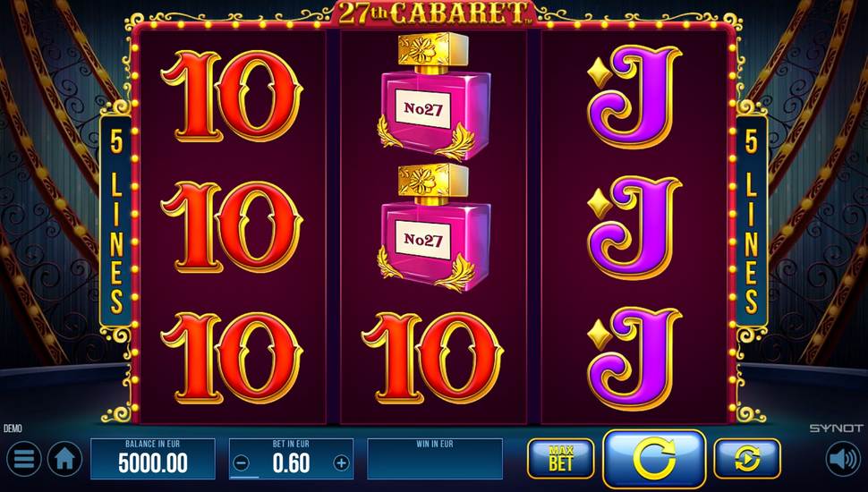Click the MAX BET button

click(560, 458)
